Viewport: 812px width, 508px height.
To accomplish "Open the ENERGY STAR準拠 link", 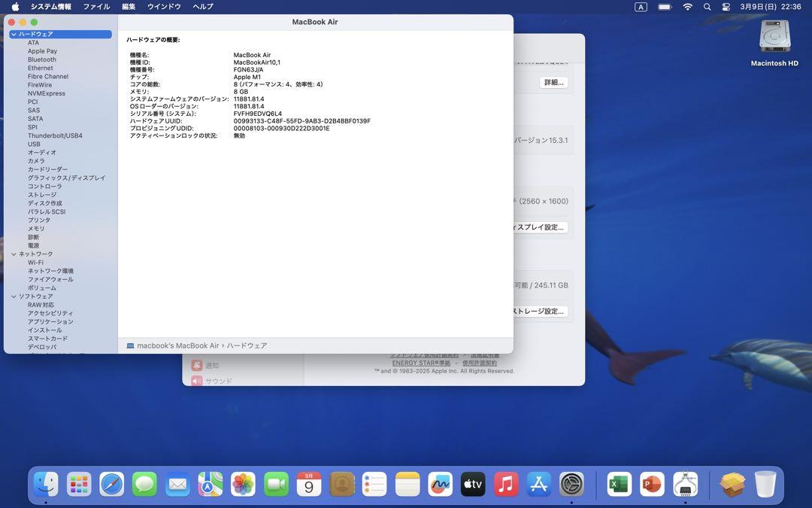I will pyautogui.click(x=421, y=364).
